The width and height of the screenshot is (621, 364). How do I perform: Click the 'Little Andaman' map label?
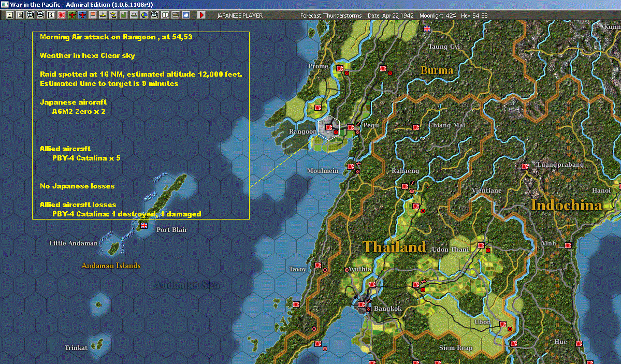coord(73,243)
